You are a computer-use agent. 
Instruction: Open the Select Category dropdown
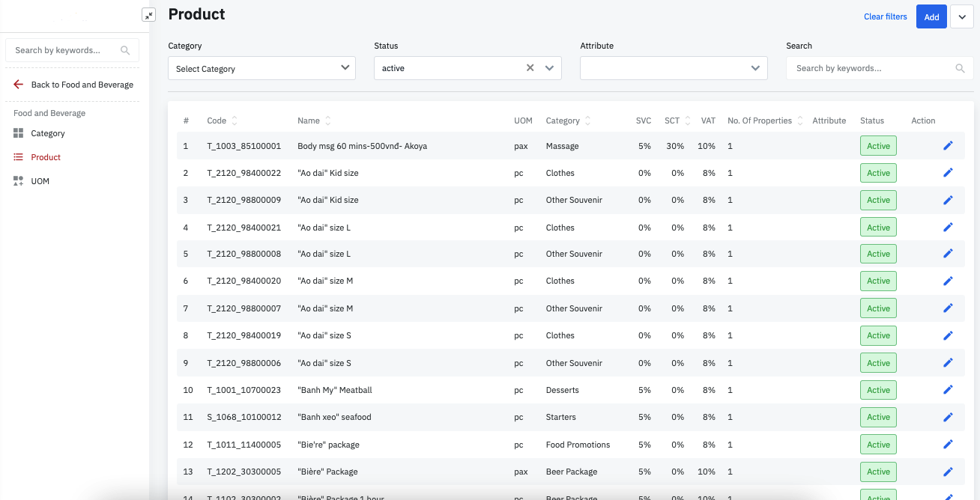[x=345, y=68]
